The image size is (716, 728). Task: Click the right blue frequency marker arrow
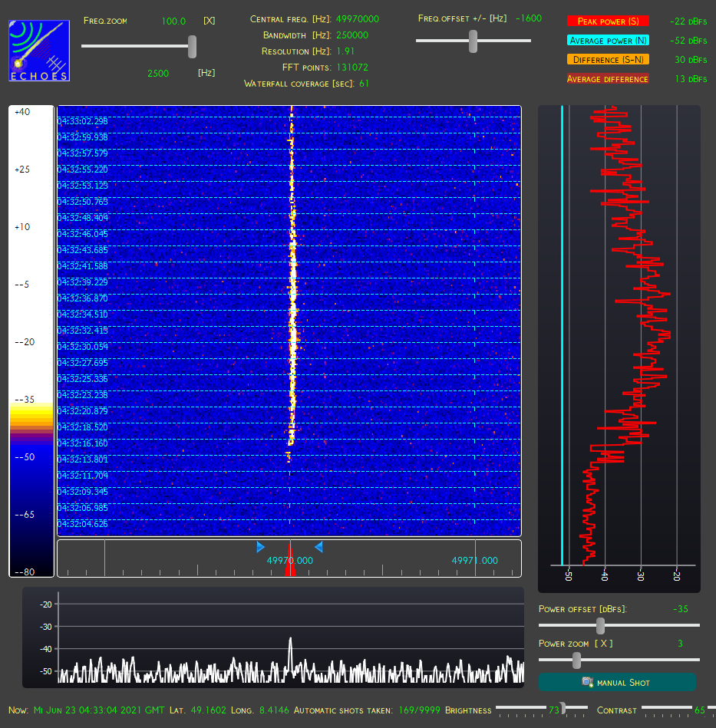click(319, 547)
